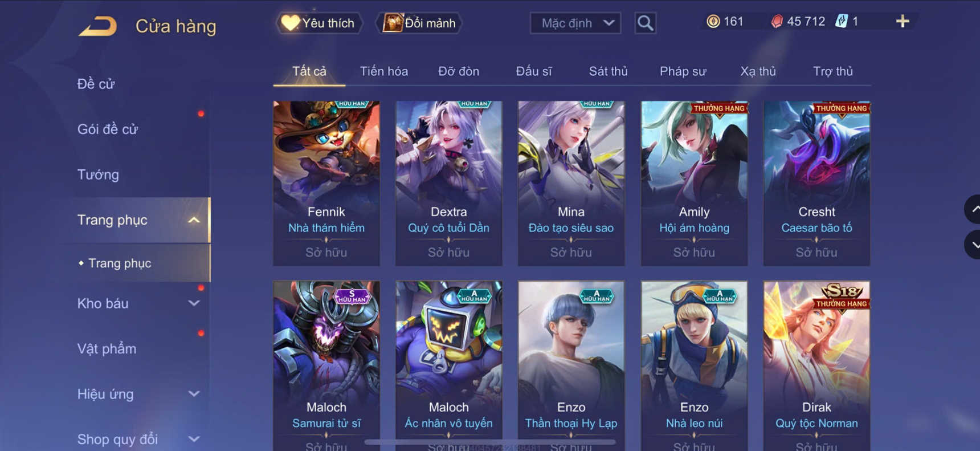980x451 pixels.
Task: Open Tướng in the sidebar
Action: click(x=98, y=174)
